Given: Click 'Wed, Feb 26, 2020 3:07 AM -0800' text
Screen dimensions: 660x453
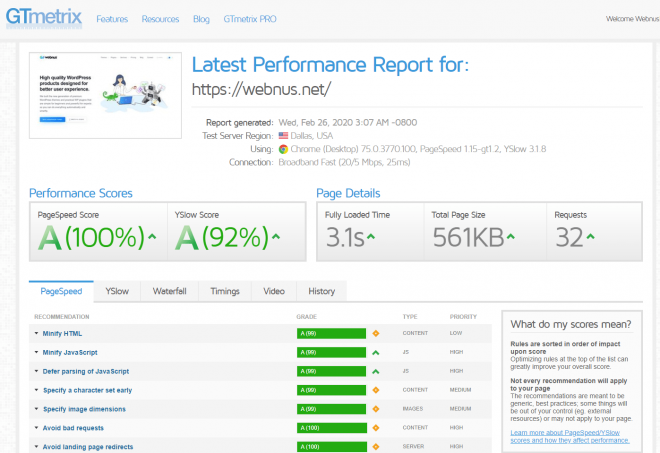Looking at the screenshot, I should pos(348,123).
